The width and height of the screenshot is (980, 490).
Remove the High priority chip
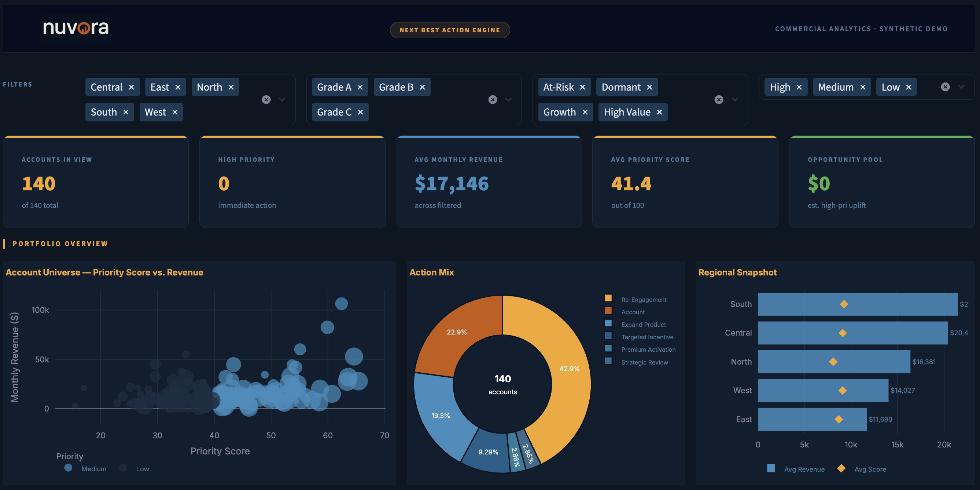pos(799,87)
